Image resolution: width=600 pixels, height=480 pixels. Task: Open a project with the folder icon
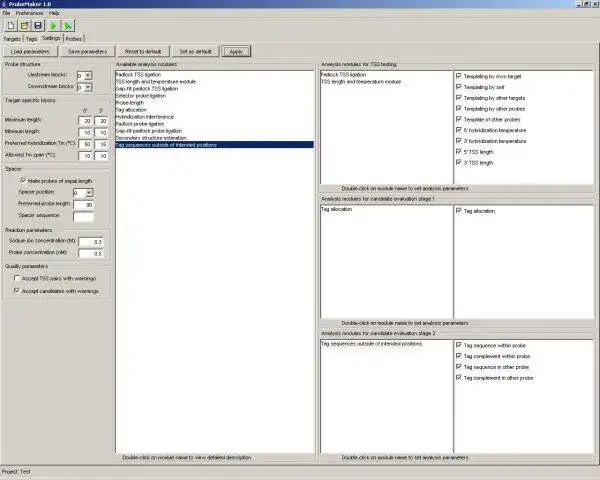tap(24, 26)
